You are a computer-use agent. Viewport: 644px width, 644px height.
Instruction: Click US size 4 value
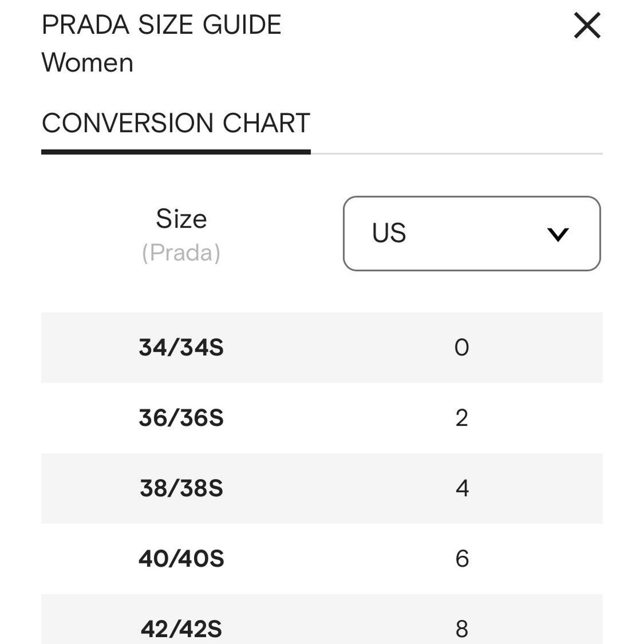pyautogui.click(x=462, y=488)
